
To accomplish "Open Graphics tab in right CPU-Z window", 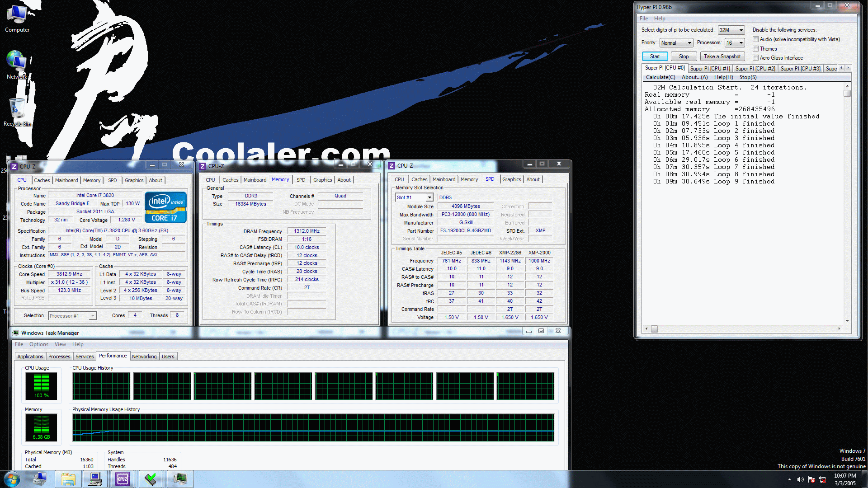I will [511, 179].
